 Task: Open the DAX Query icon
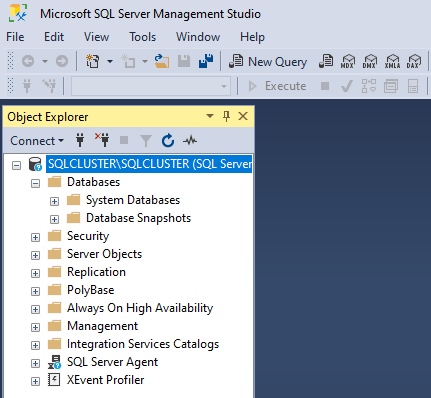414,62
